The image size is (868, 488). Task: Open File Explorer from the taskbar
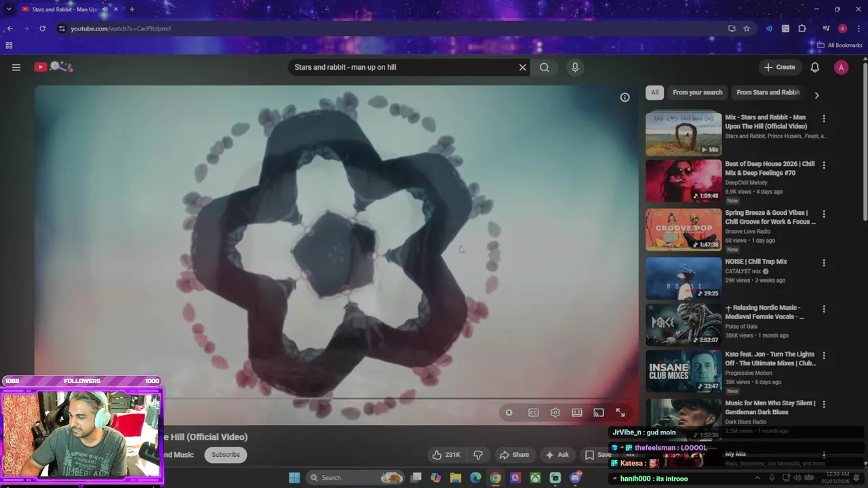[x=456, y=478]
